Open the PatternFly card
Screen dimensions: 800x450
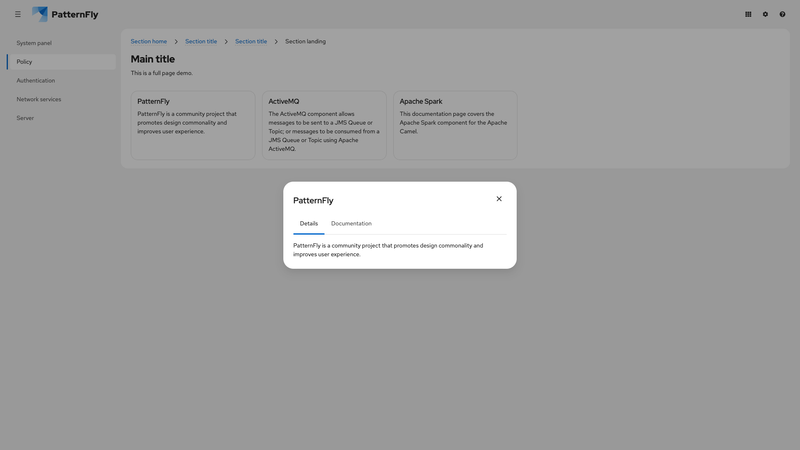[193, 126]
